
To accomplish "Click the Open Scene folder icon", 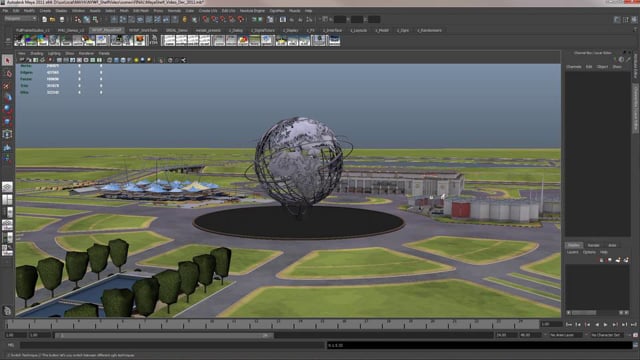I will coord(53,20).
